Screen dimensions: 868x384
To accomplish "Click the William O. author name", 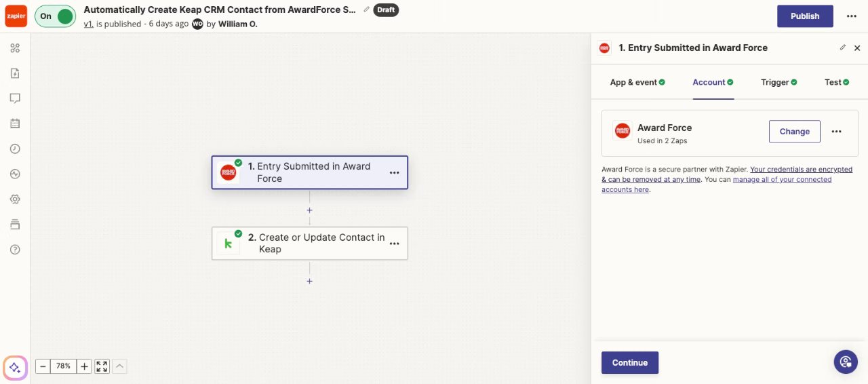I will tap(237, 24).
